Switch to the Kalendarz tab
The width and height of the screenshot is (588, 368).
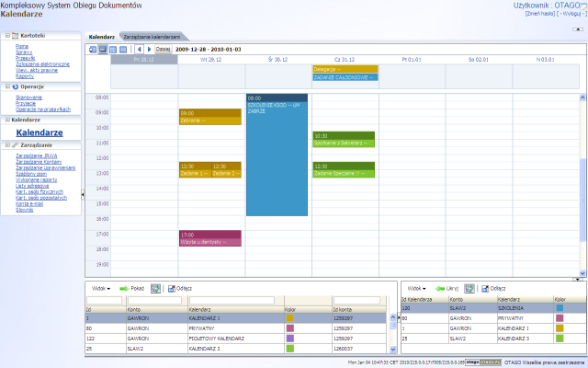pos(102,37)
